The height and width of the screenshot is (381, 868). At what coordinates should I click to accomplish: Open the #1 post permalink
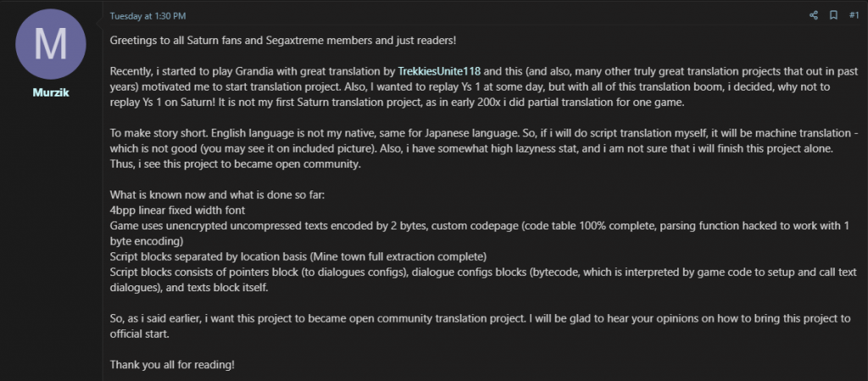coord(854,15)
